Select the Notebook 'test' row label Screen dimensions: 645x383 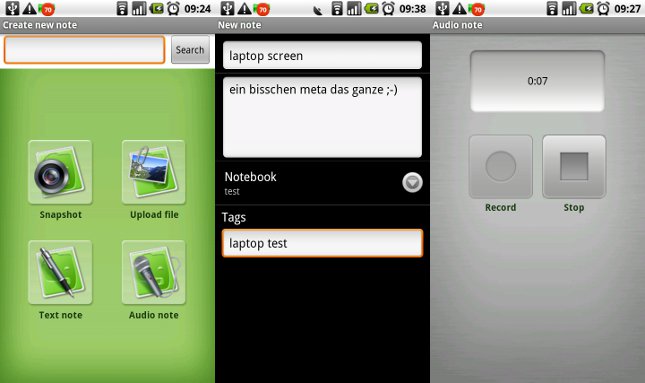[x=232, y=191]
